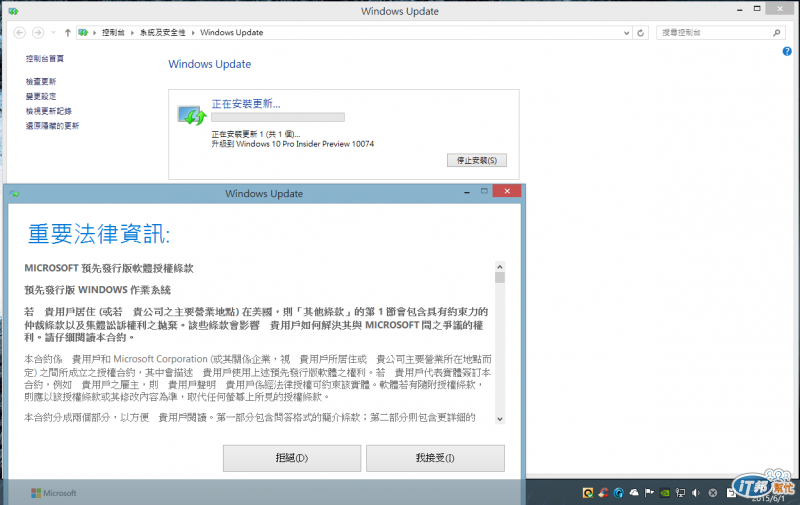Screen dimensions: 800x505
Task: Click the main window's title bar icon
Action: (13, 11)
